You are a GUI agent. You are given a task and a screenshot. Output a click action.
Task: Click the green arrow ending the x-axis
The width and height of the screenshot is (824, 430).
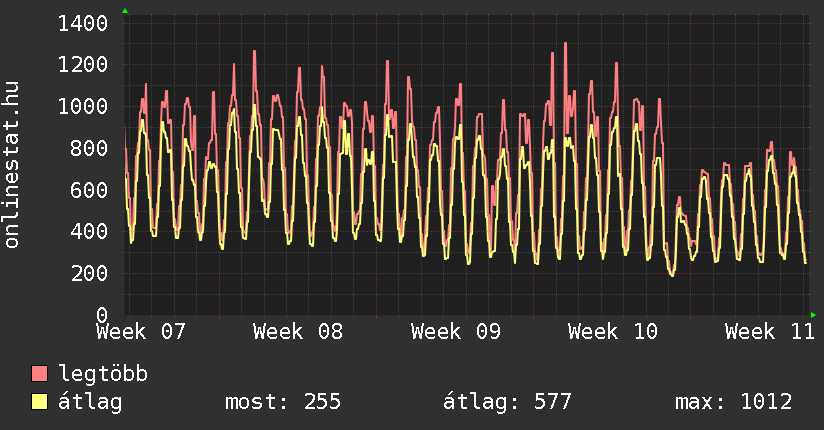tap(814, 315)
